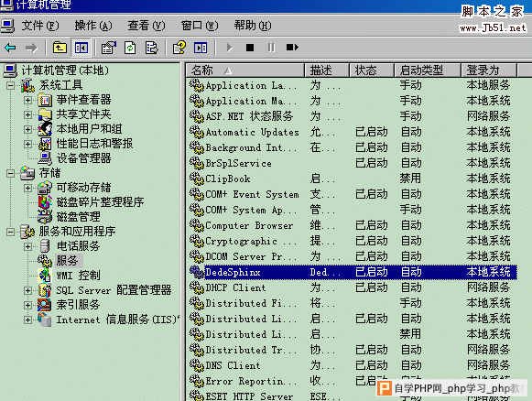
Task: Sort by the 启动类型 column header
Action: 428,70
